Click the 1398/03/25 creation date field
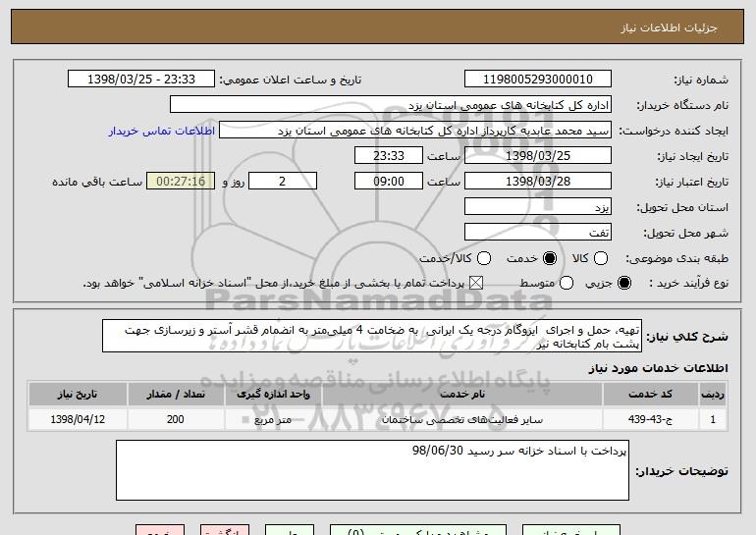The image size is (756, 535). (x=536, y=156)
